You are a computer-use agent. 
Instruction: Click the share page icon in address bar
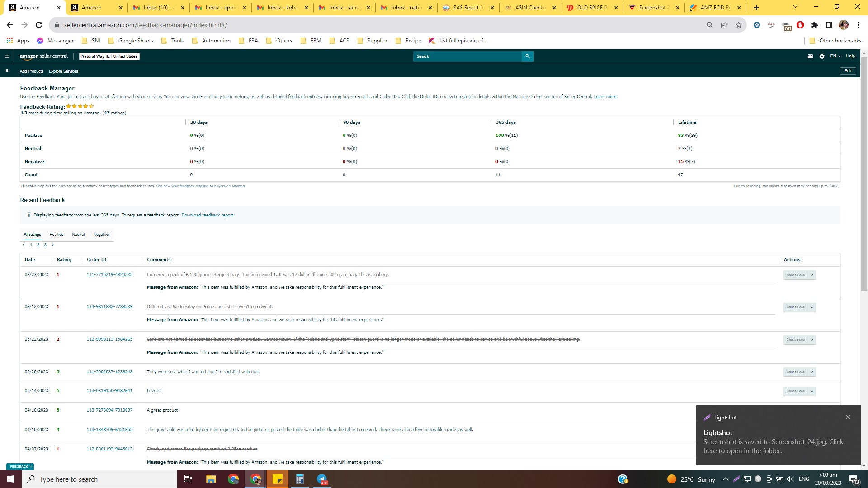724,25
